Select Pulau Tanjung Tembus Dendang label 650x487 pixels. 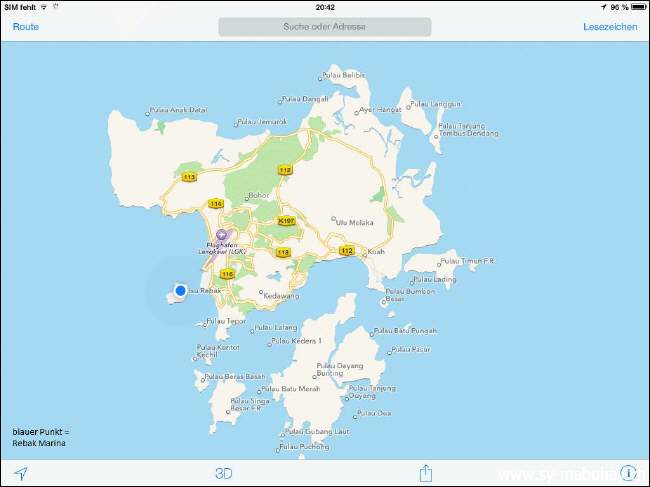[x=468, y=129]
